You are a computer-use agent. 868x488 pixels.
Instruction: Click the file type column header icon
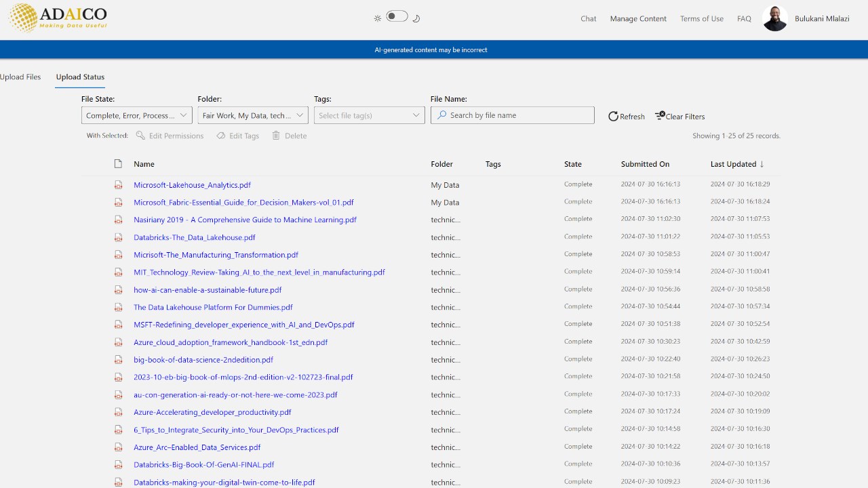point(118,164)
